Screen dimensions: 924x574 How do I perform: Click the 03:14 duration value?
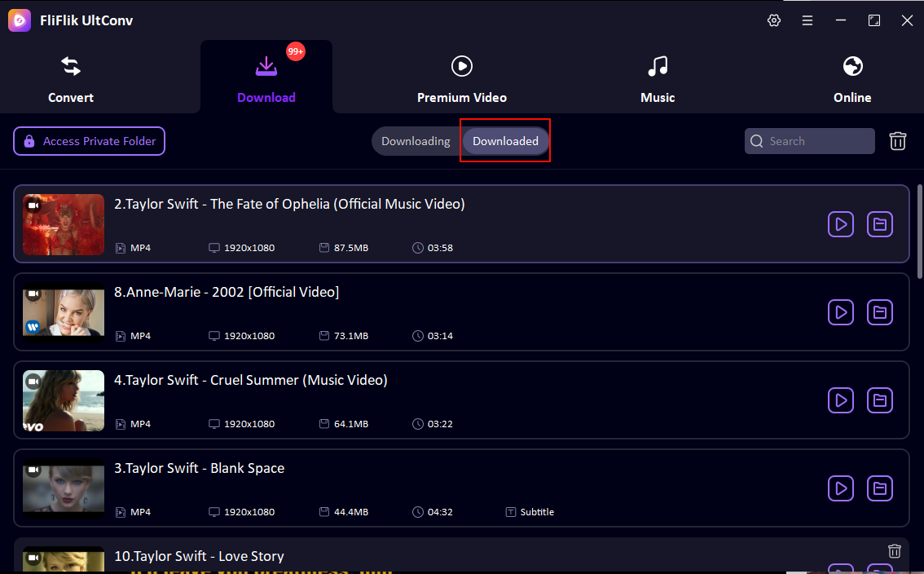(440, 336)
